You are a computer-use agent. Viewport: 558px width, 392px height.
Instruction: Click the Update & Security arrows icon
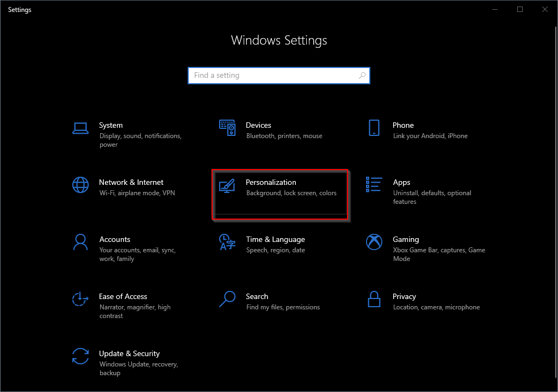tap(80, 356)
